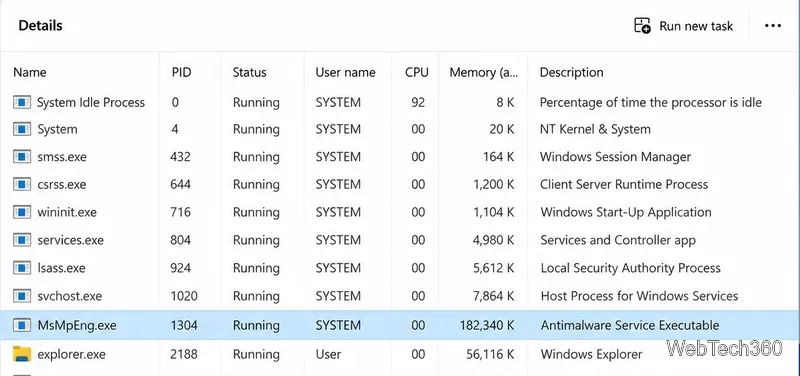The height and width of the screenshot is (376, 800).
Task: Click memory value 56,116 K
Action: point(491,354)
